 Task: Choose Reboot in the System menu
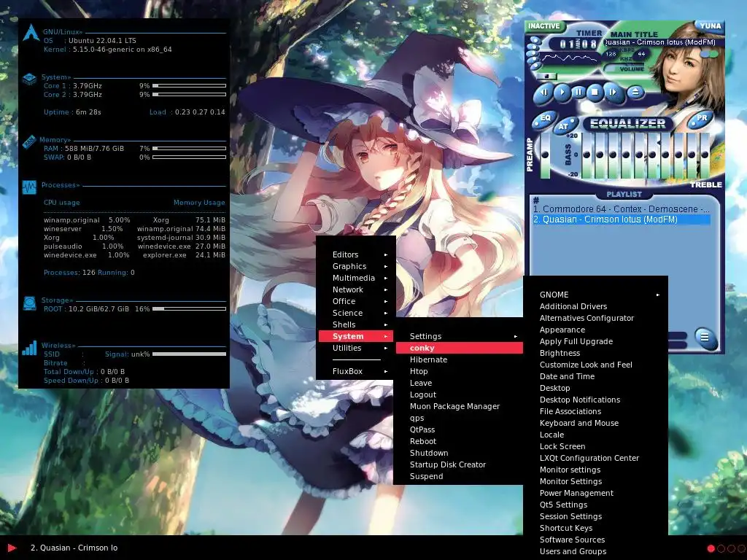tap(460, 441)
